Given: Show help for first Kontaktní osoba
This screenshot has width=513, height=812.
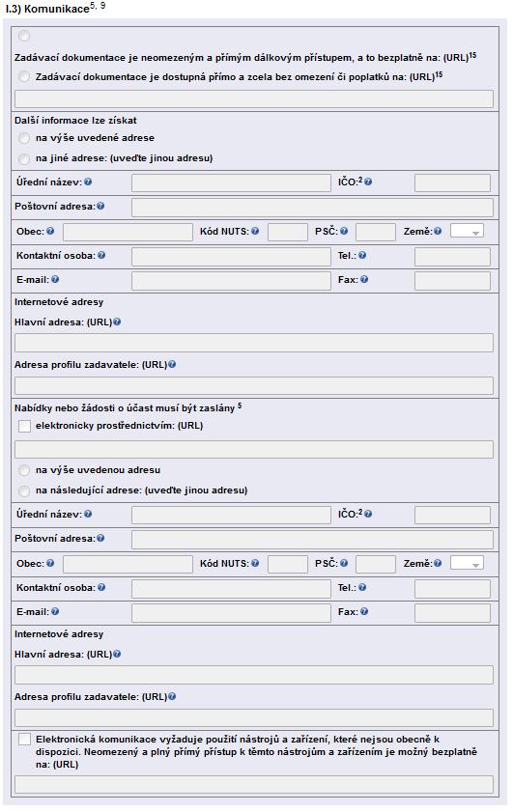Looking at the screenshot, I should coord(101,255).
